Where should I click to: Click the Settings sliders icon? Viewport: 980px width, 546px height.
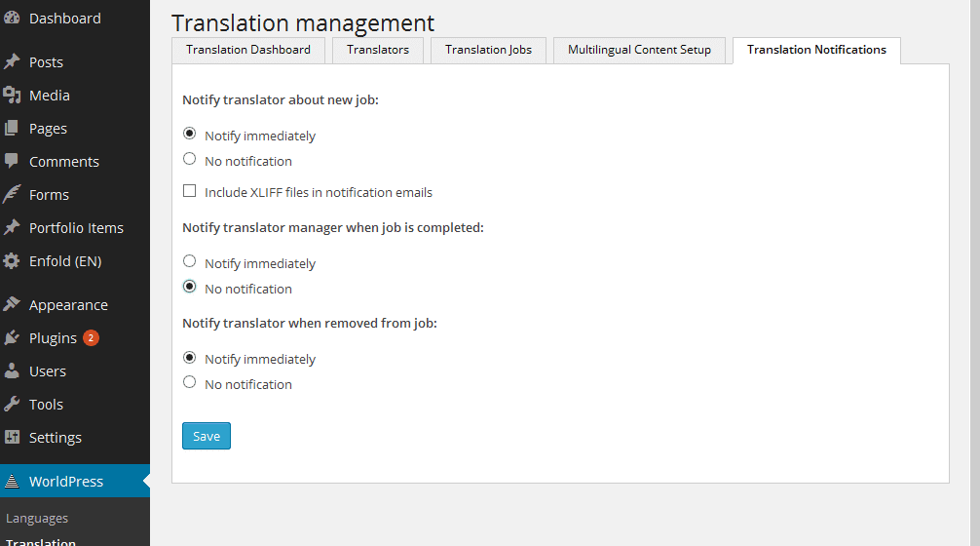click(12, 437)
